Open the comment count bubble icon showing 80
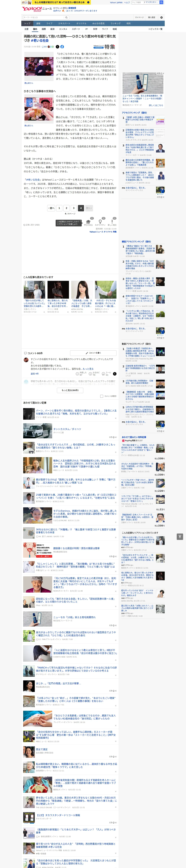 tap(44, 47)
